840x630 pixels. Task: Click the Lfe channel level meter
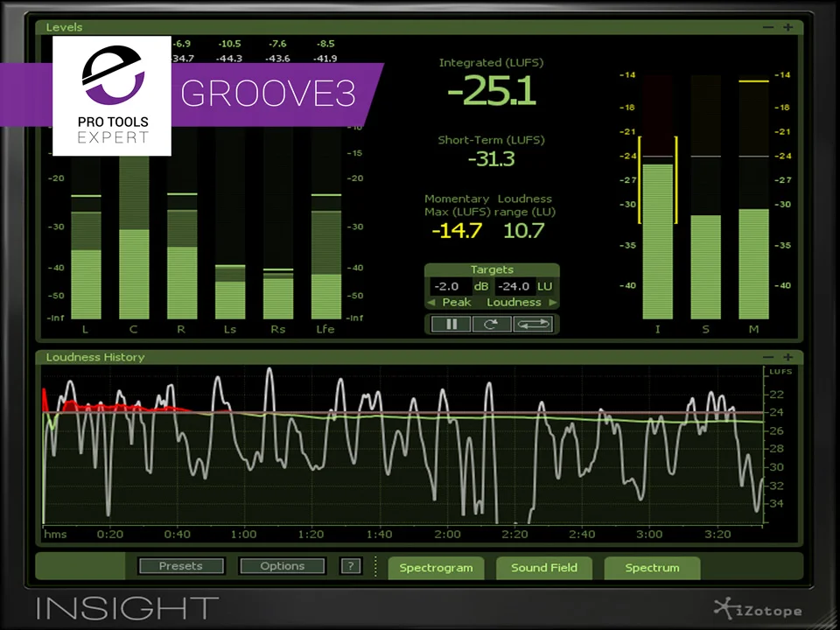(x=326, y=225)
